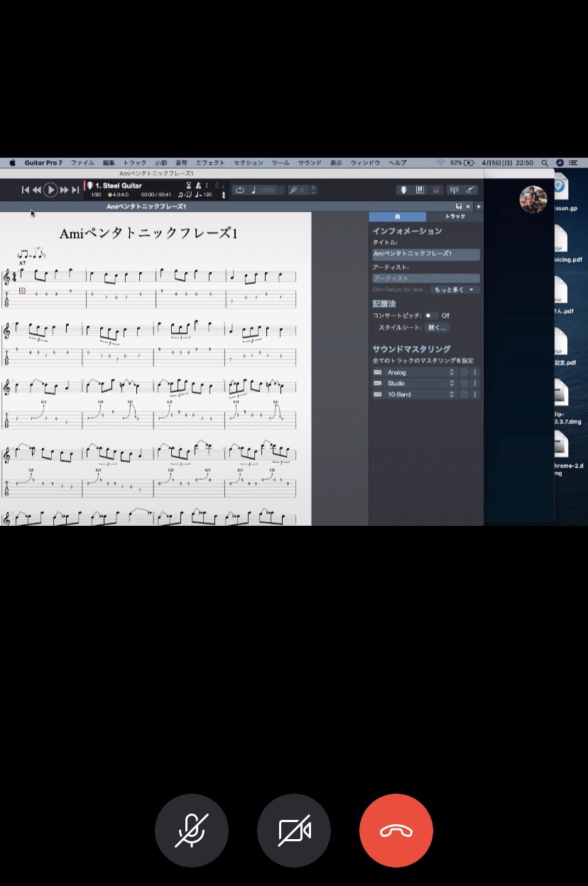Expand the もっと多く dropdown
The image size is (588, 886).
coord(455,290)
